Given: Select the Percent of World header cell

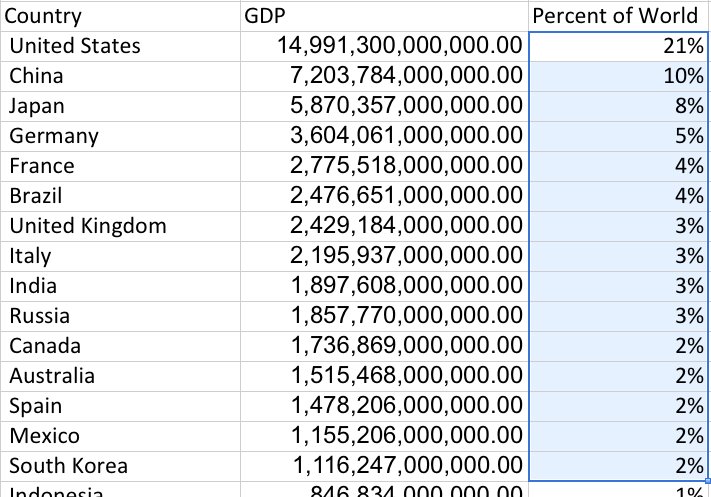Looking at the screenshot, I should point(619,16).
